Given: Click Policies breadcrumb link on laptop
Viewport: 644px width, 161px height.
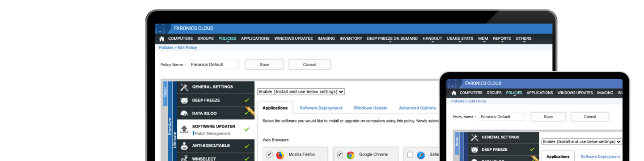Looking at the screenshot, I should coord(166,47).
